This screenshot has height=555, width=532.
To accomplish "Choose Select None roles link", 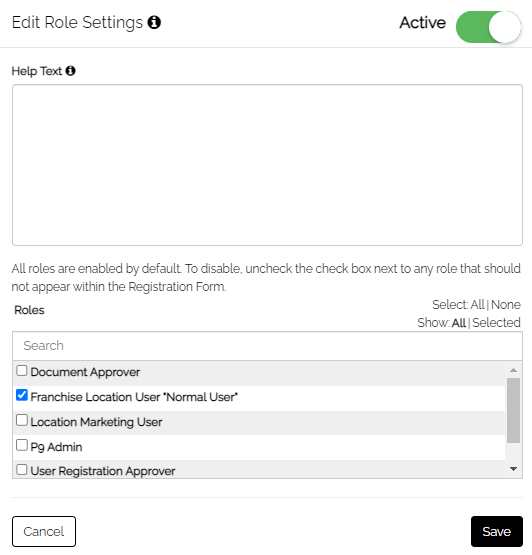I will point(505,305).
